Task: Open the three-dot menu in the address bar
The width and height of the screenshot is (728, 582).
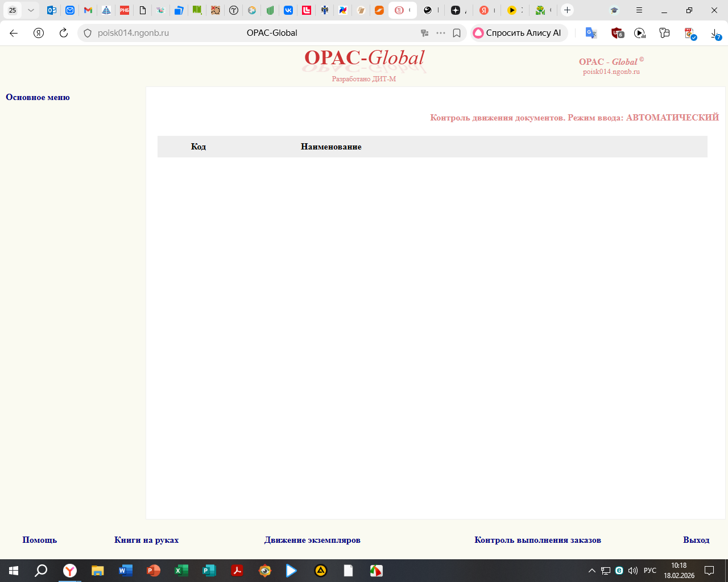Action: pos(441,33)
